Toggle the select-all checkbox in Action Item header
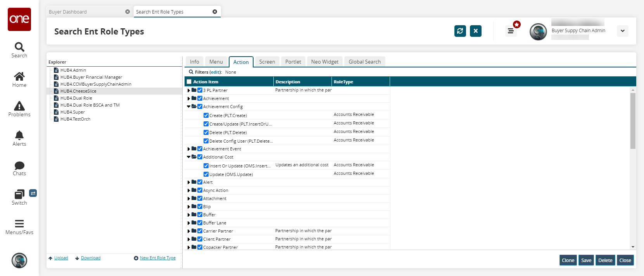 coord(189,82)
